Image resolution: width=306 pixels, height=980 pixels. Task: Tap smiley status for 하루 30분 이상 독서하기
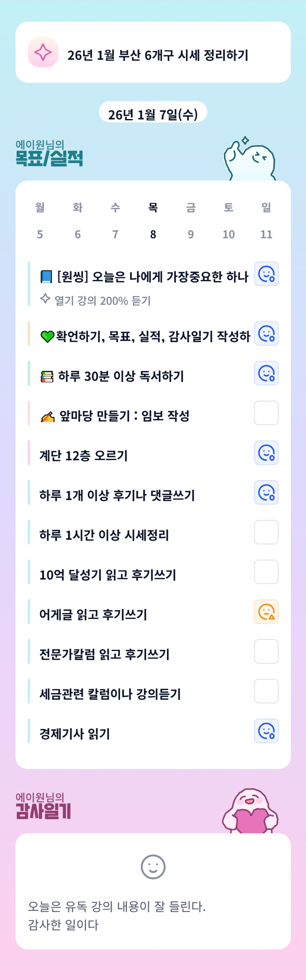266,373
